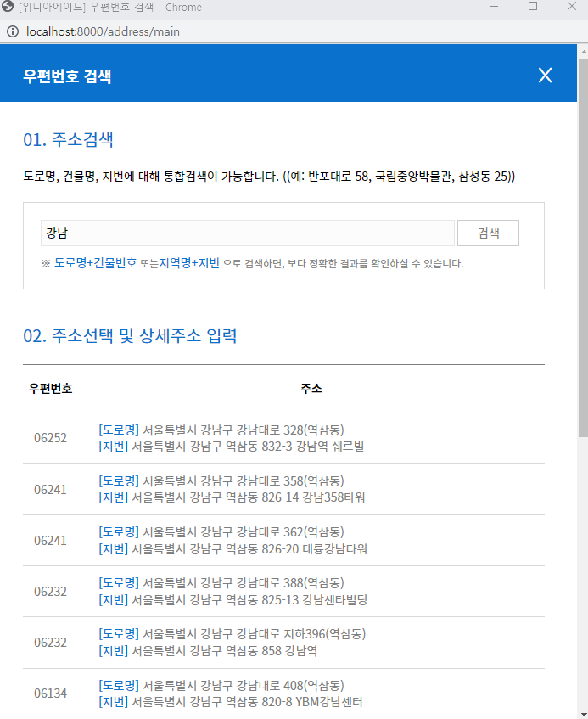
Task: Open the site information icon beside localhost
Action: coord(11,31)
